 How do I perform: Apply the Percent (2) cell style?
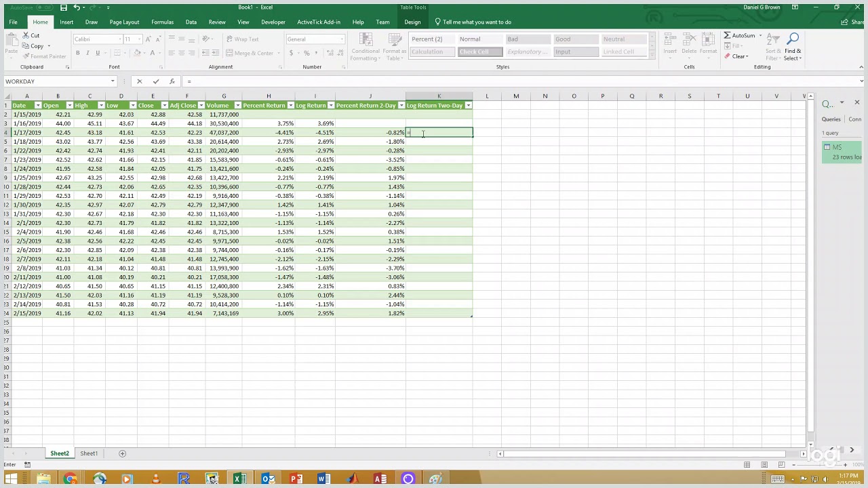pos(431,39)
